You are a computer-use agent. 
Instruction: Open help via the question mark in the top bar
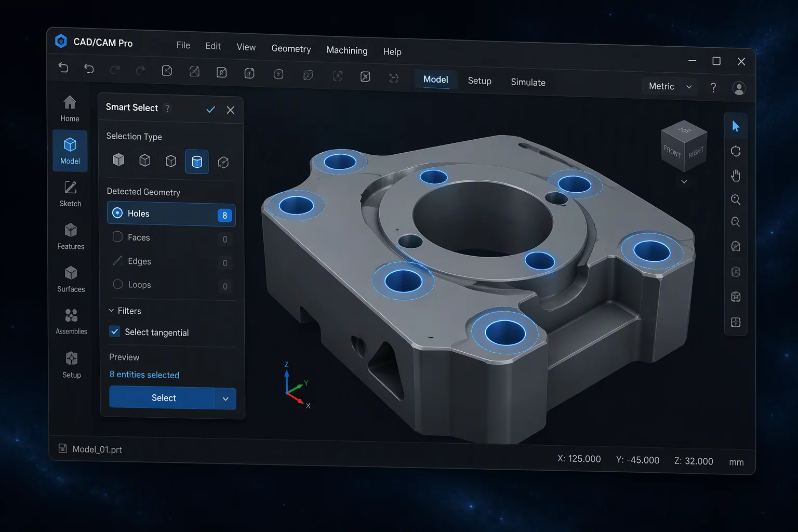tap(713, 87)
